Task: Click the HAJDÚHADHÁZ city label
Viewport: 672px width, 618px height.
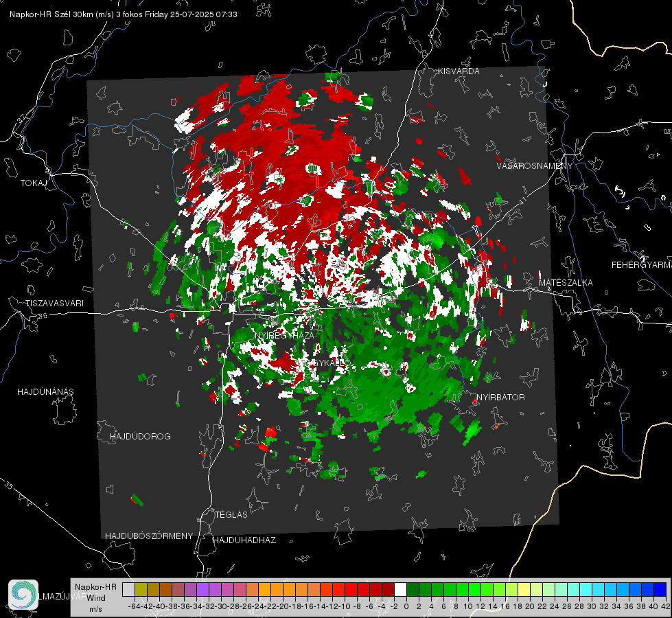Action: (244, 540)
